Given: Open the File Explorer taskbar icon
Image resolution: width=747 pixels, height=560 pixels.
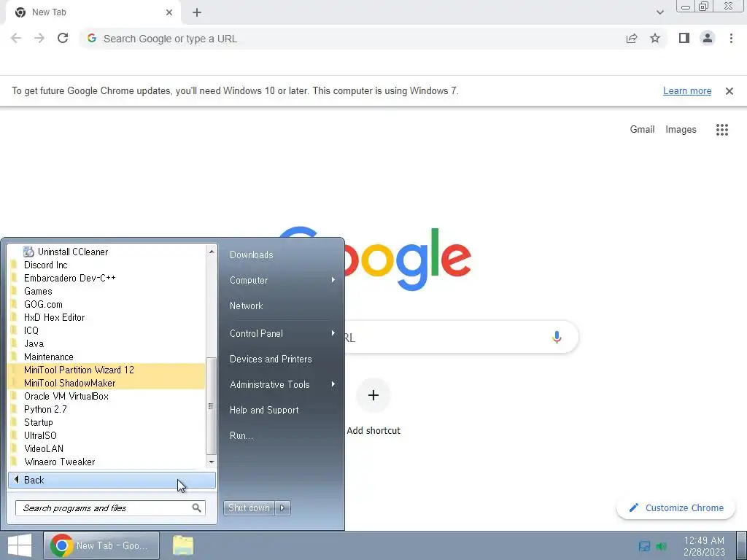Looking at the screenshot, I should (x=183, y=545).
